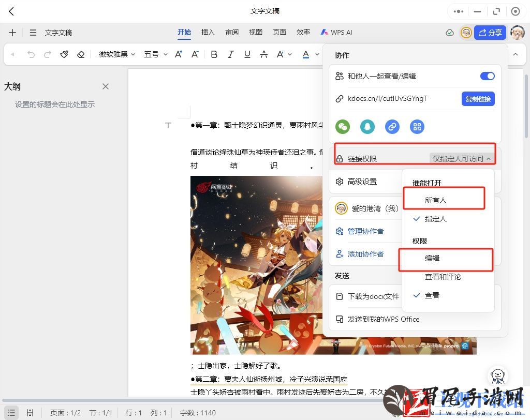The width and height of the screenshot is (530, 420).
Task: Open the hamburger menu icon
Action: click(x=33, y=33)
